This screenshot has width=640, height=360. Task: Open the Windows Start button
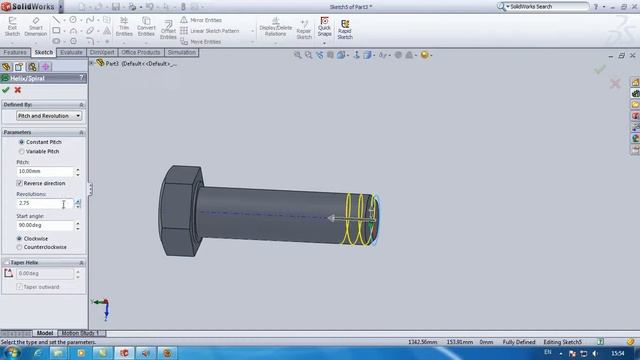click(12, 353)
